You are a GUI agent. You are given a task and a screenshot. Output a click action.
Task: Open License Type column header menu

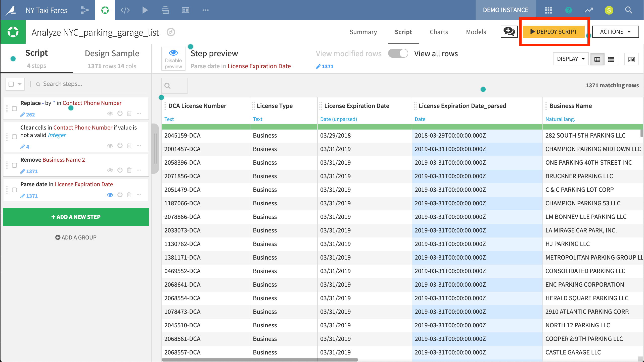275,106
